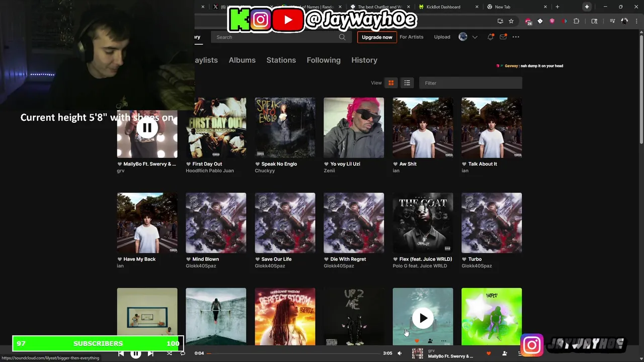Click Chuckyy artist name
Image resolution: width=644 pixels, height=362 pixels.
[265, 170]
